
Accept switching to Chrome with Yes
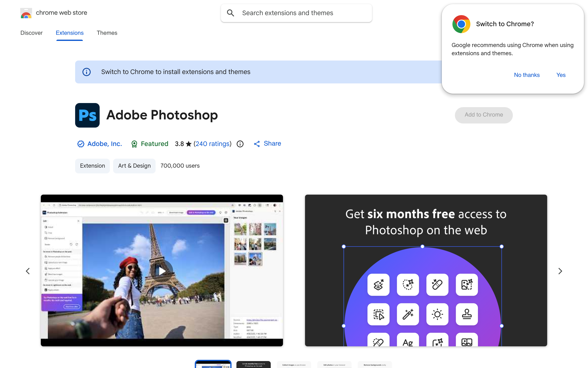(x=561, y=75)
